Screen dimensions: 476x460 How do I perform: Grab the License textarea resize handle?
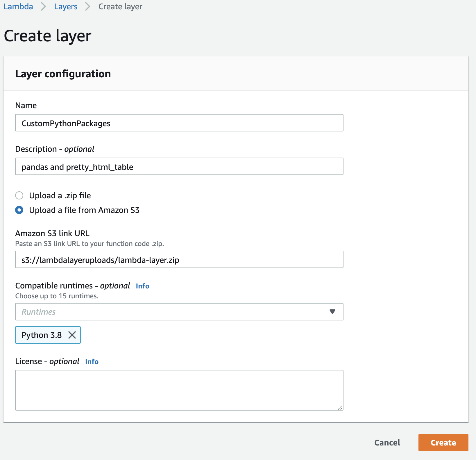click(x=340, y=407)
